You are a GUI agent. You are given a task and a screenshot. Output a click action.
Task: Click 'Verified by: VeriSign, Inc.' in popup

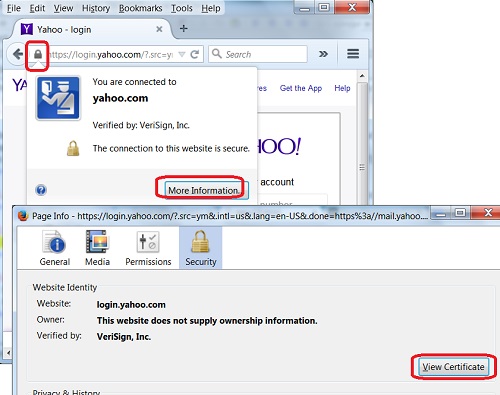click(x=141, y=125)
